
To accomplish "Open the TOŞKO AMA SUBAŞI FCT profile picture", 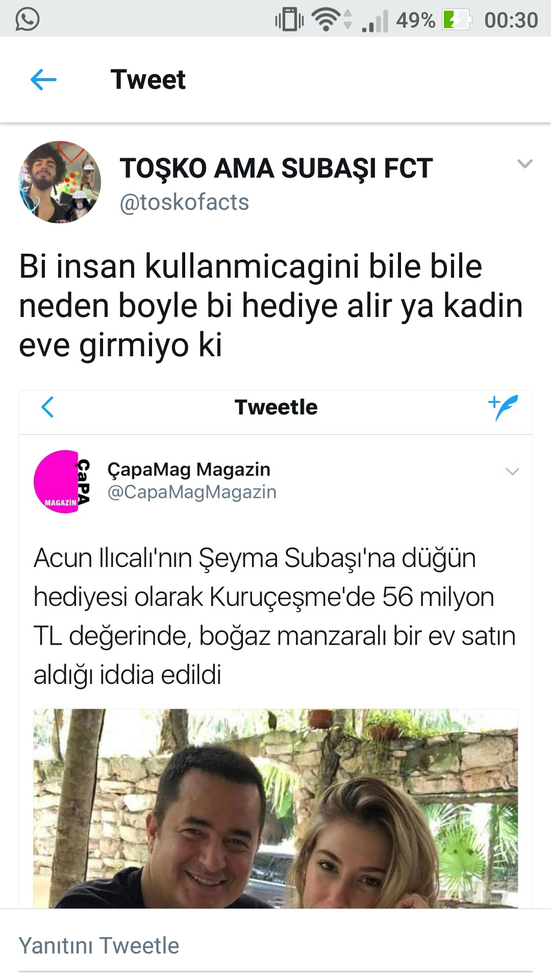I will click(x=60, y=182).
